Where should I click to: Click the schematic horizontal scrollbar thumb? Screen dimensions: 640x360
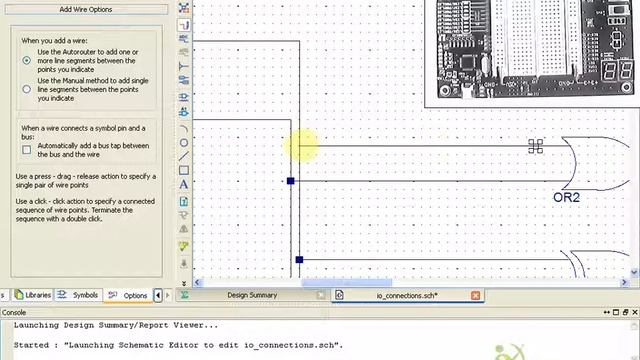347,282
